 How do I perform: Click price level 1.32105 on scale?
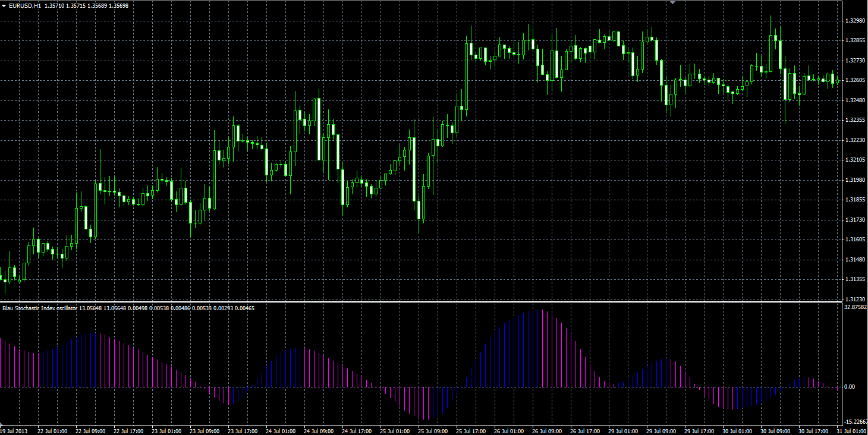tap(854, 160)
